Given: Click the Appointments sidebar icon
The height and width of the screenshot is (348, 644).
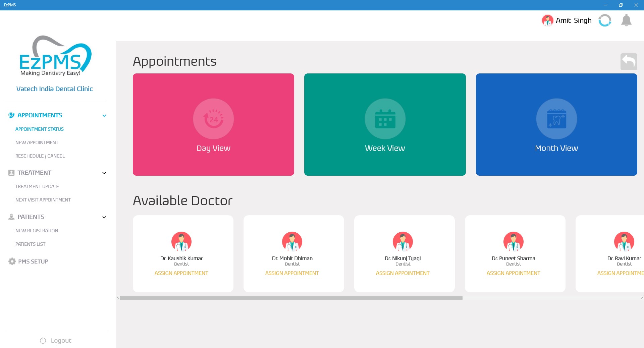Looking at the screenshot, I should coord(11,115).
